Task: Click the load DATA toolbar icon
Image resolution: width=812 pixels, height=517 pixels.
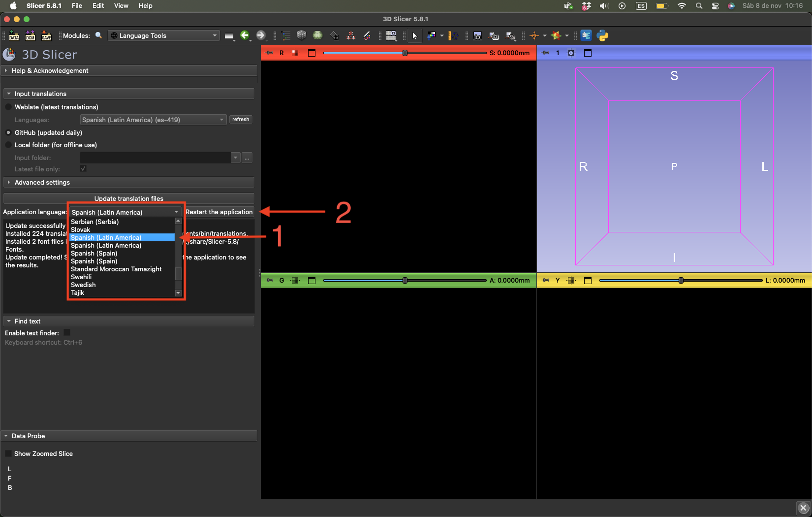Action: [14, 35]
